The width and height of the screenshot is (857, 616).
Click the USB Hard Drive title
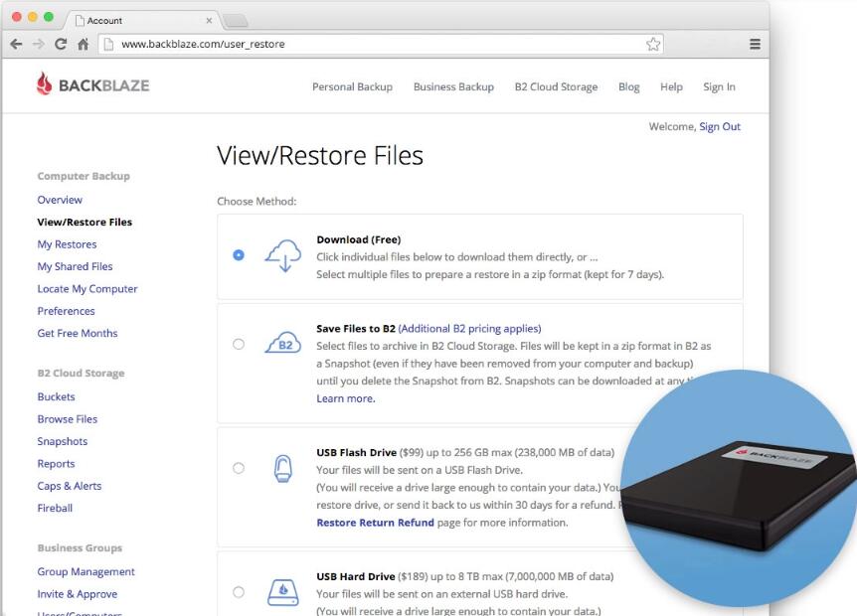coord(356,576)
